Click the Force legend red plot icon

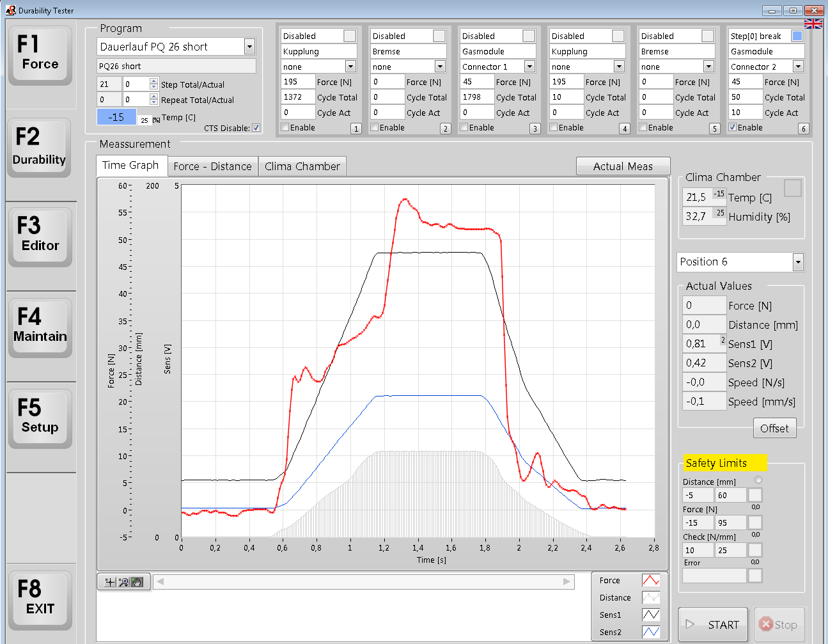[651, 580]
